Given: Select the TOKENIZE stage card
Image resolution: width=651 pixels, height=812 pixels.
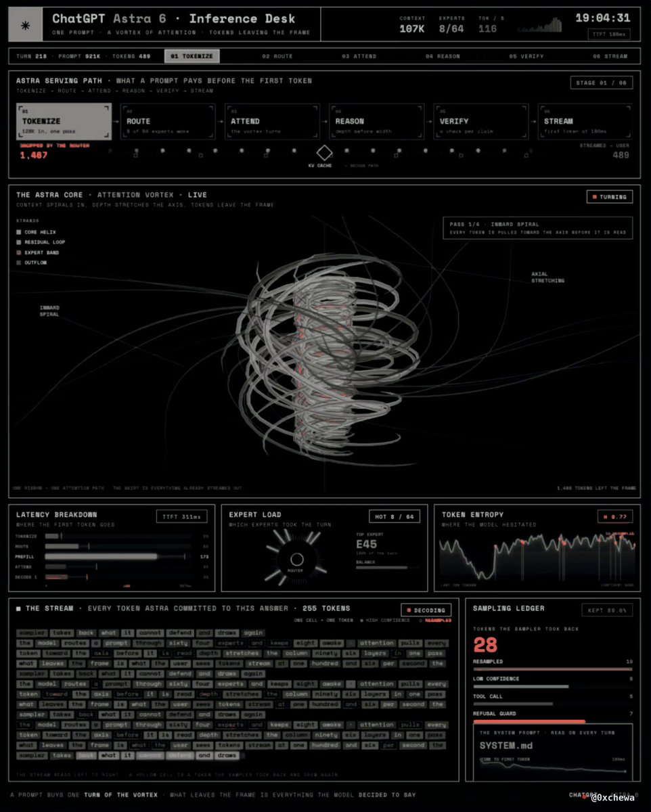Looking at the screenshot, I should tap(64, 121).
